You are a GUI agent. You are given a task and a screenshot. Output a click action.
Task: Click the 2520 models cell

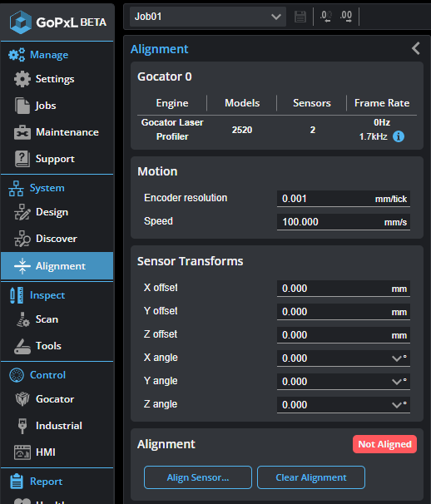(x=242, y=130)
